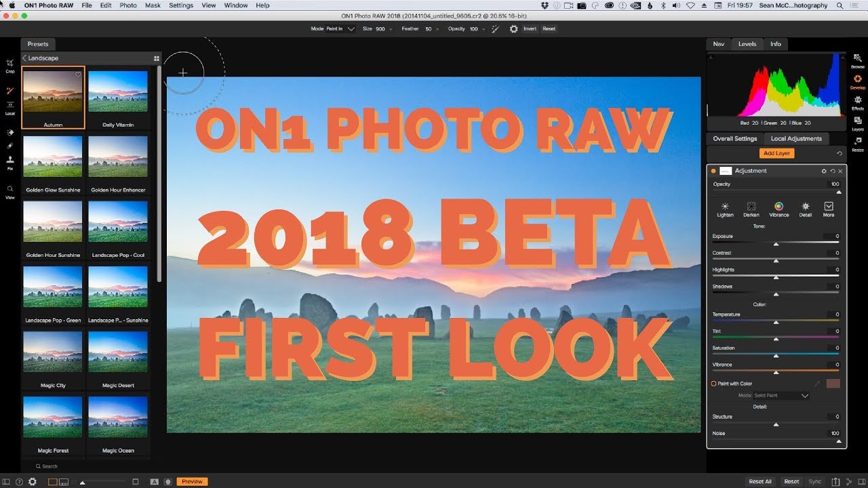Click Reset All in bottom bar
Viewport: 868px width, 488px height.
(x=759, y=482)
